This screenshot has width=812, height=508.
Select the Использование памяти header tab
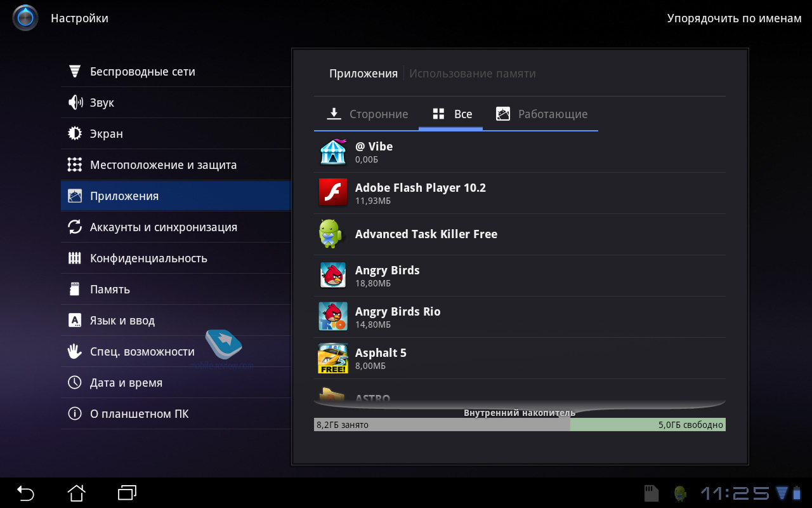tap(473, 74)
